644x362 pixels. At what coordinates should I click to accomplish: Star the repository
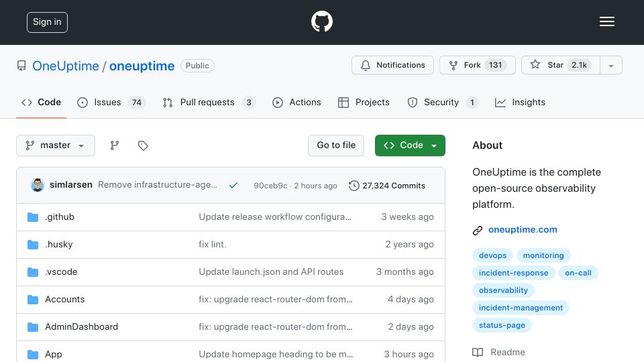(561, 65)
